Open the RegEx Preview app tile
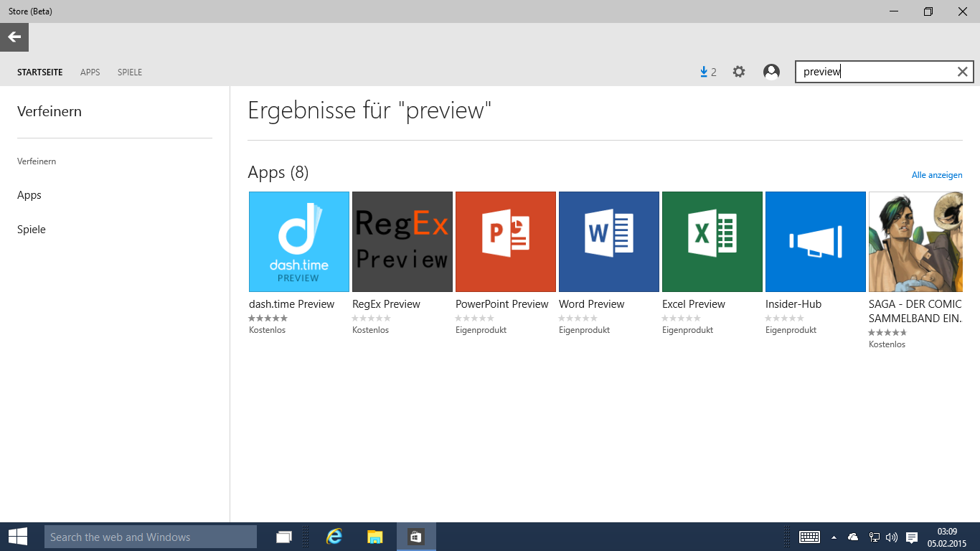The image size is (980, 551). (x=402, y=242)
